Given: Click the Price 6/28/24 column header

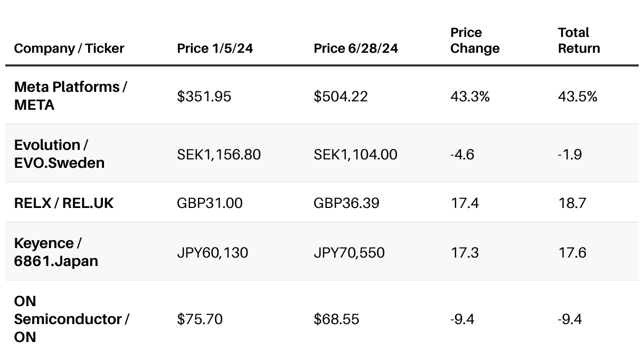Looking at the screenshot, I should [356, 49].
